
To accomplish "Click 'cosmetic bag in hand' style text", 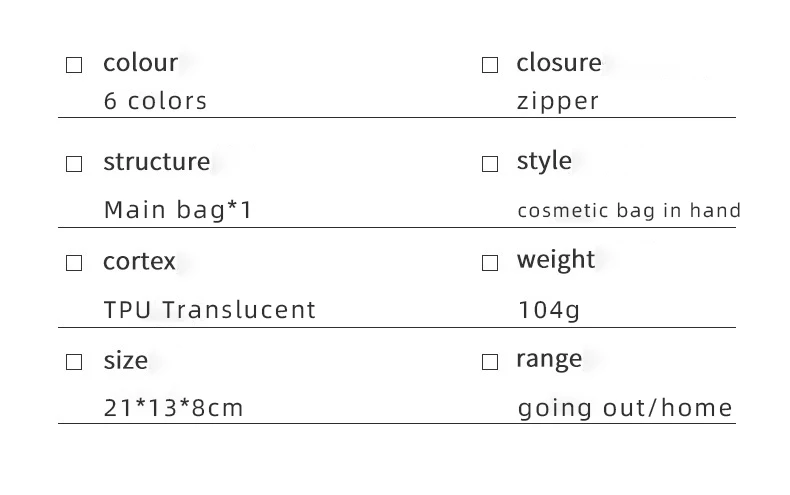I will (629, 210).
